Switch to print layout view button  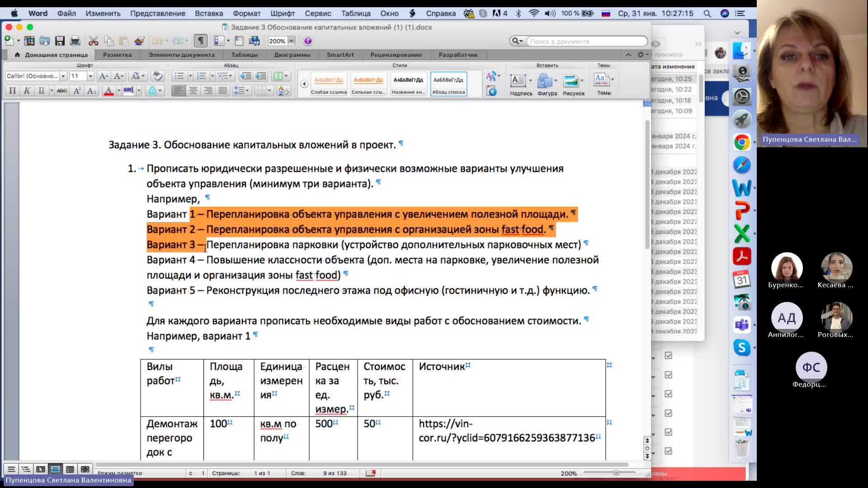click(x=55, y=469)
